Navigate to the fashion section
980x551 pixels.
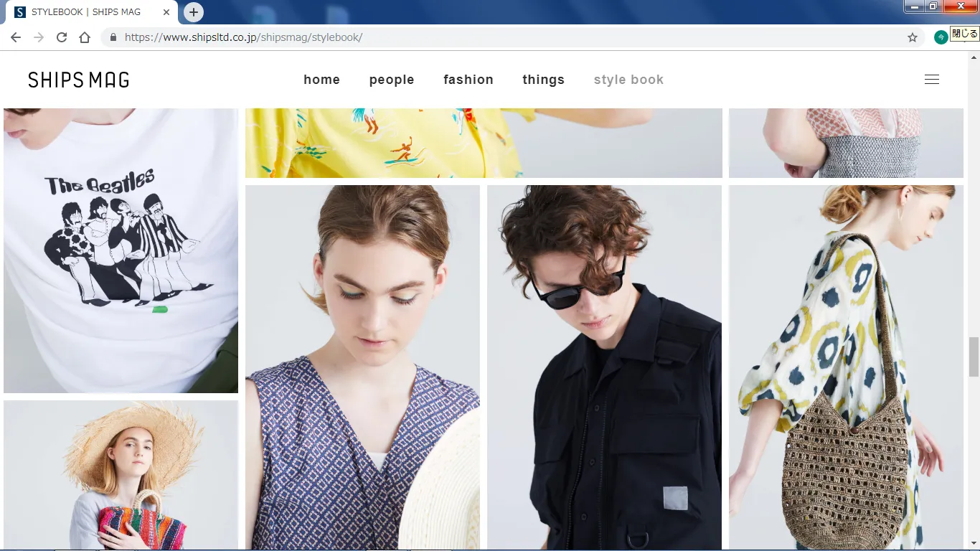tap(468, 80)
